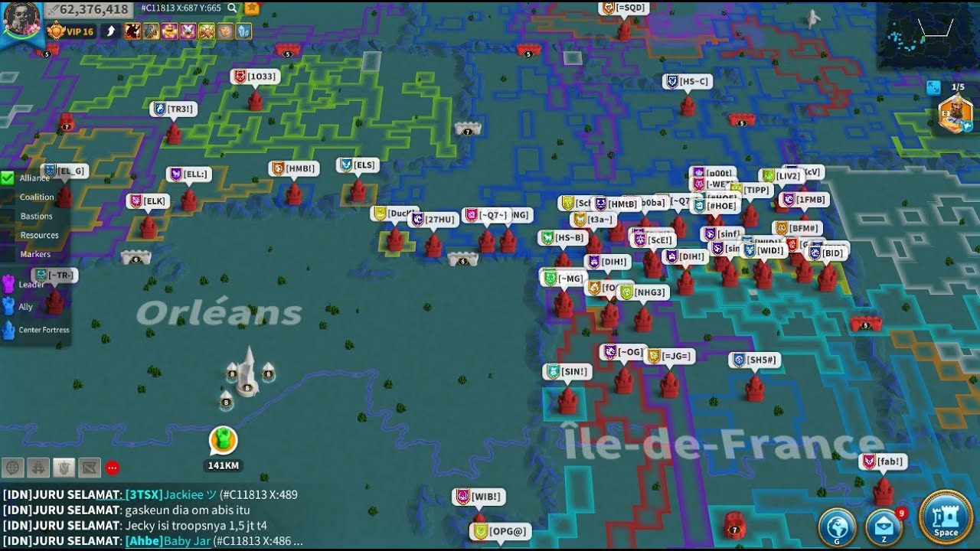Select the [=JG=] alliance marker
This screenshot has height=551, width=980.
[x=669, y=356]
